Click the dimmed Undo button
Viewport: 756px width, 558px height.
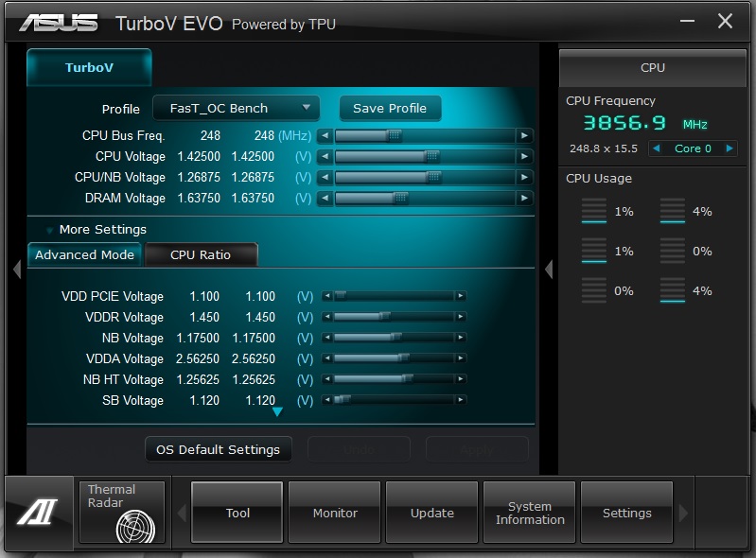pyautogui.click(x=359, y=449)
